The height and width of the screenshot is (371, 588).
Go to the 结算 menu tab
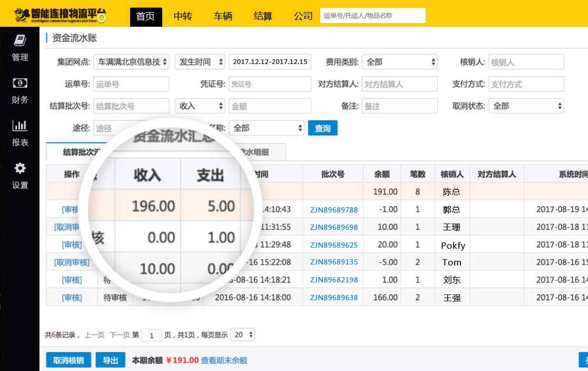pyautogui.click(x=262, y=16)
